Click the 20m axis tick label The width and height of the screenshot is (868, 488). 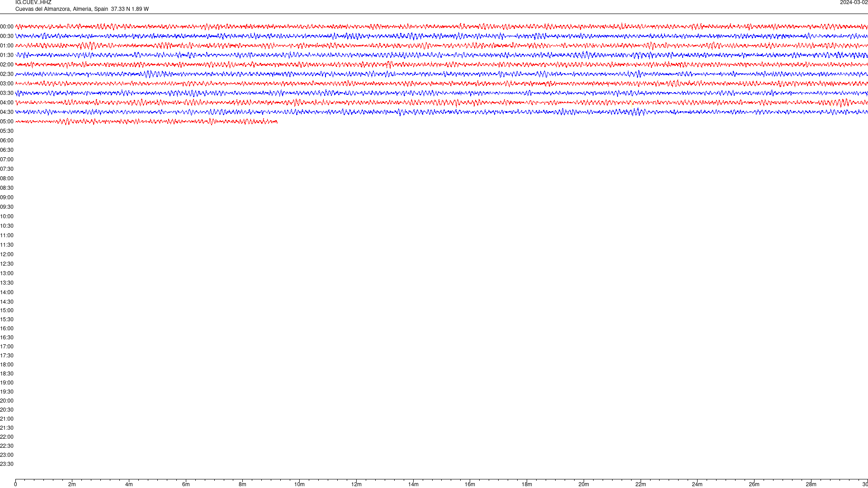click(584, 484)
